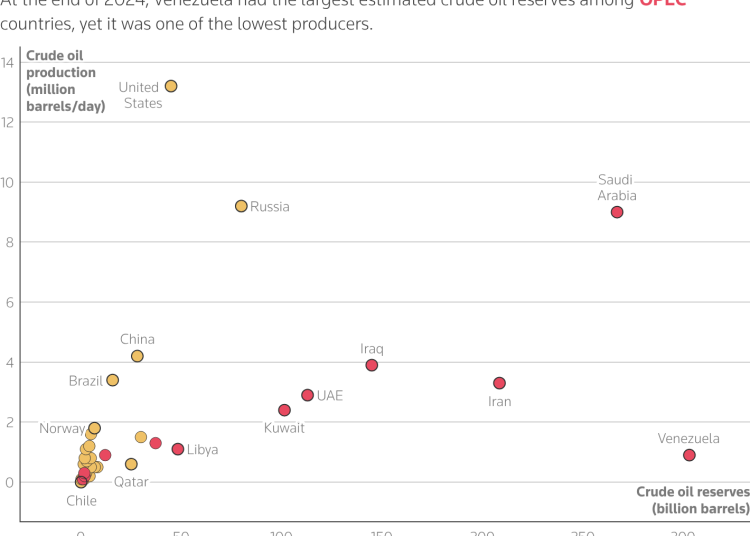The width and height of the screenshot is (750, 536).
Task: Click the Venezuela text label
Action: [x=688, y=438]
